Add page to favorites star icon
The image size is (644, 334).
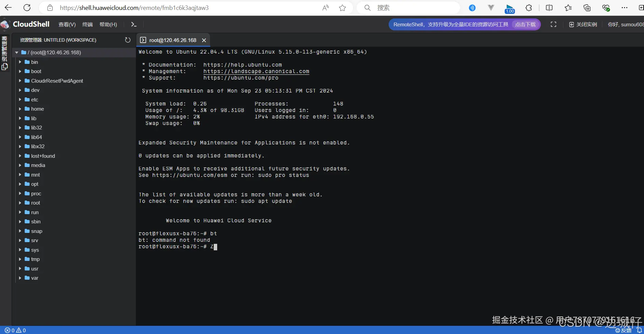coord(342,8)
